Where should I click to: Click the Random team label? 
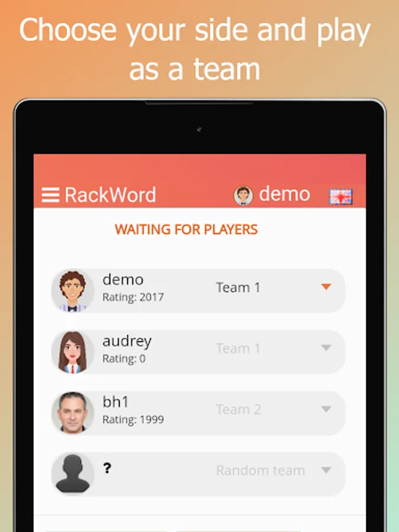(x=261, y=471)
